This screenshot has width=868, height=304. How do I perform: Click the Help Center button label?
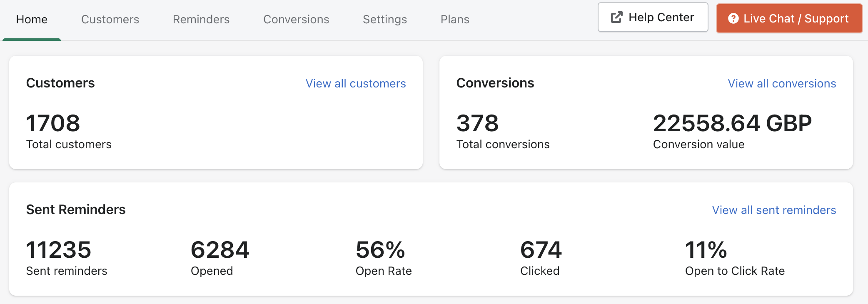[661, 17]
